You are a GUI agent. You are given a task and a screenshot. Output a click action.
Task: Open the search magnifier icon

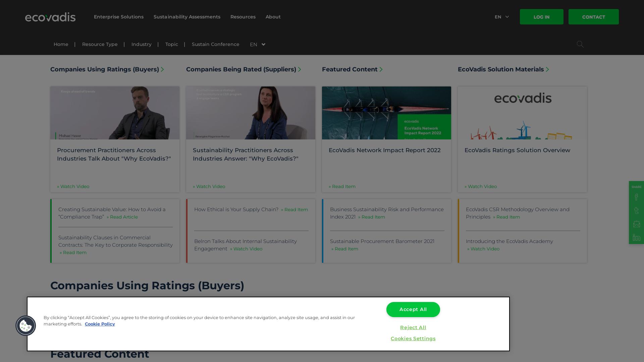coord(580,44)
